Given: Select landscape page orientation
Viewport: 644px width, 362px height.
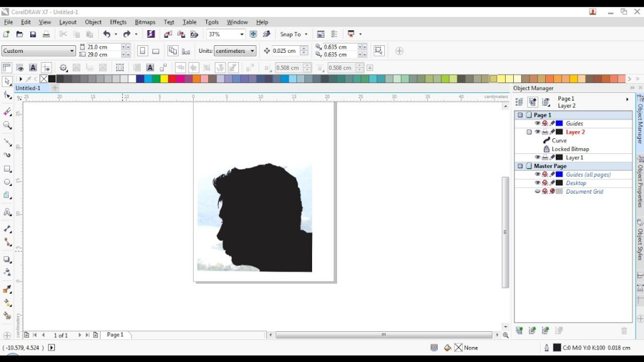Looking at the screenshot, I should [x=156, y=51].
